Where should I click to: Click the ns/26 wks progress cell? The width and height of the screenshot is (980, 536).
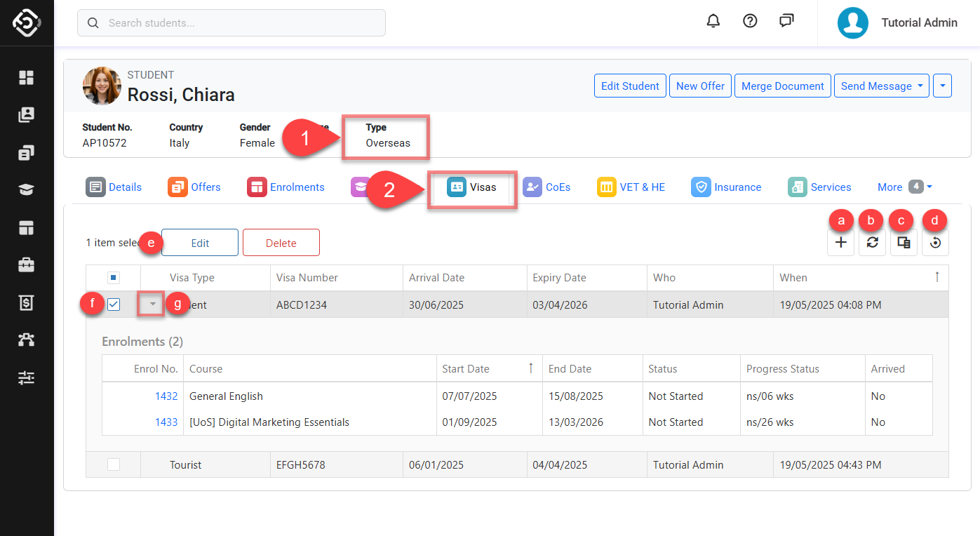tap(803, 422)
